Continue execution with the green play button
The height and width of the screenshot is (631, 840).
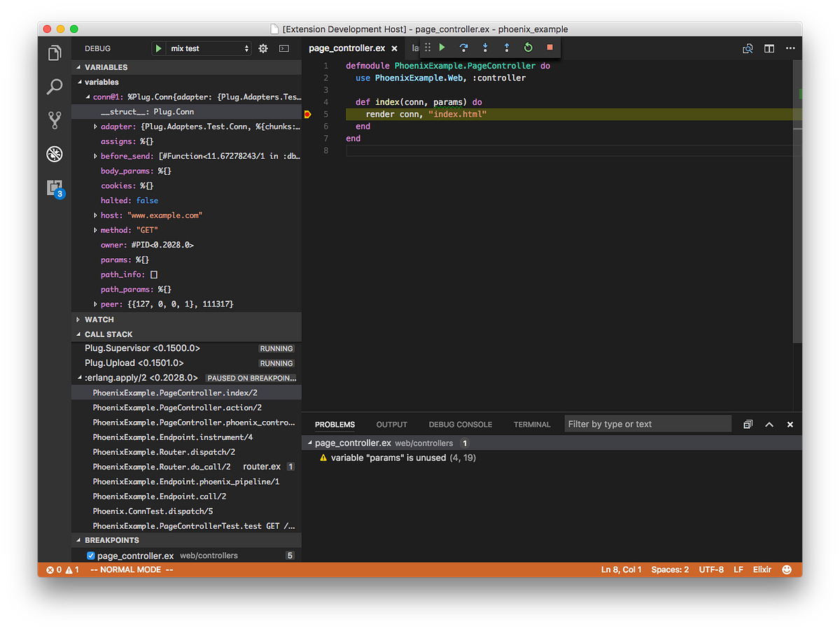[x=441, y=48]
